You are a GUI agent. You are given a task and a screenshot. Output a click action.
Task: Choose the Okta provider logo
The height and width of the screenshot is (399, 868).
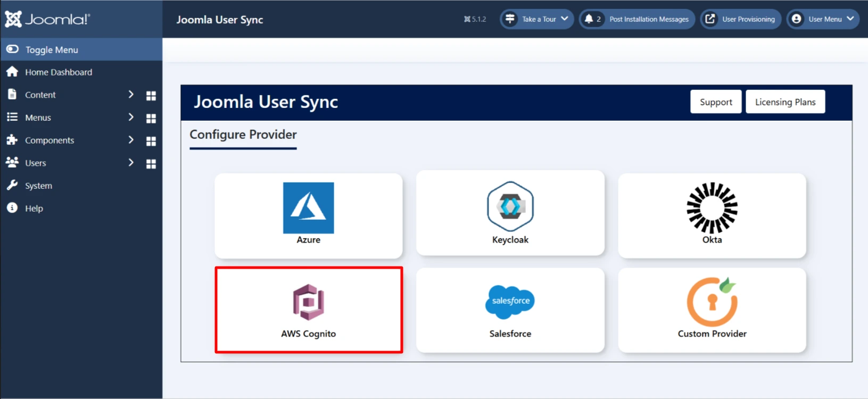pyautogui.click(x=712, y=208)
